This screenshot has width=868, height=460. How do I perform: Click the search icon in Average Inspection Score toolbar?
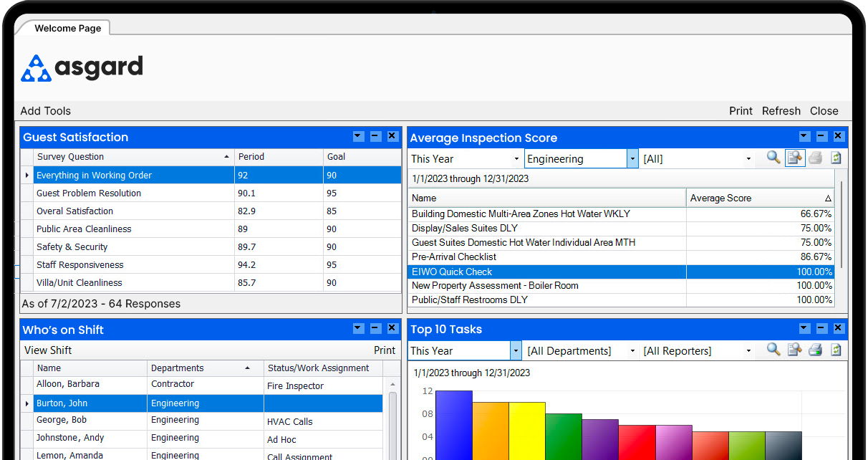pyautogui.click(x=773, y=158)
